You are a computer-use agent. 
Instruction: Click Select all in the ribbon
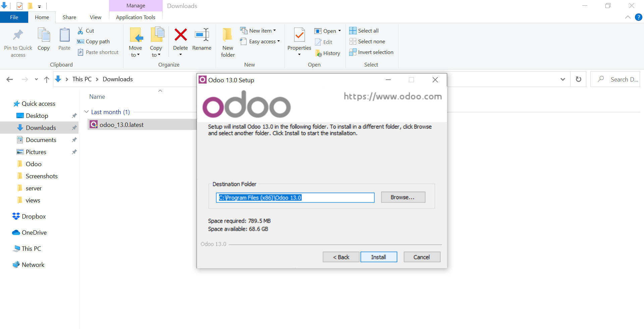point(364,31)
